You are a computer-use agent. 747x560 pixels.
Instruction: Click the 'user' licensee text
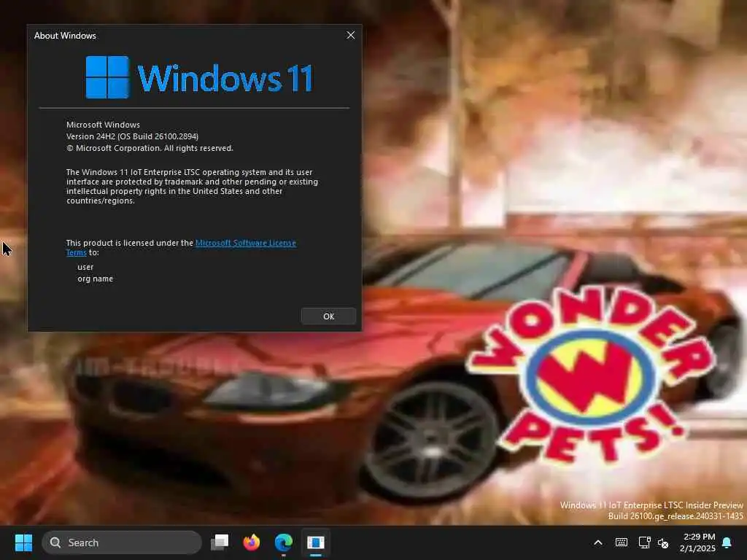pyautogui.click(x=85, y=267)
